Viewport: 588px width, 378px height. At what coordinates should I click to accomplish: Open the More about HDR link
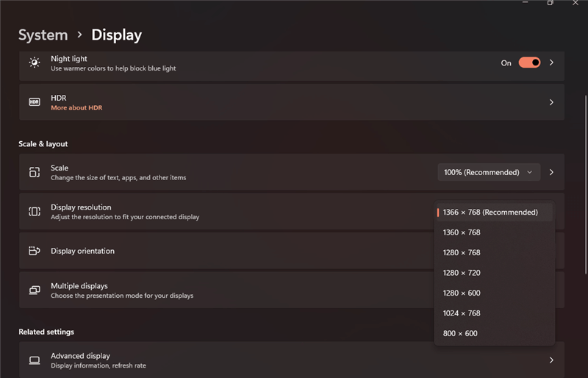point(76,108)
